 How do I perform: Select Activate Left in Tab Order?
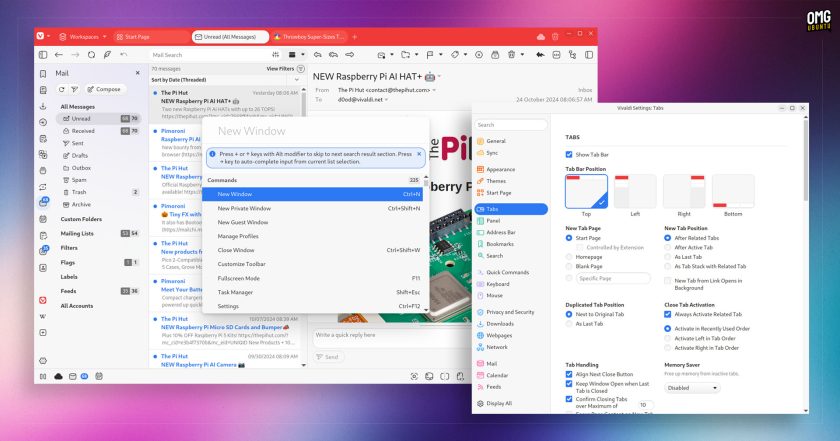click(x=668, y=339)
